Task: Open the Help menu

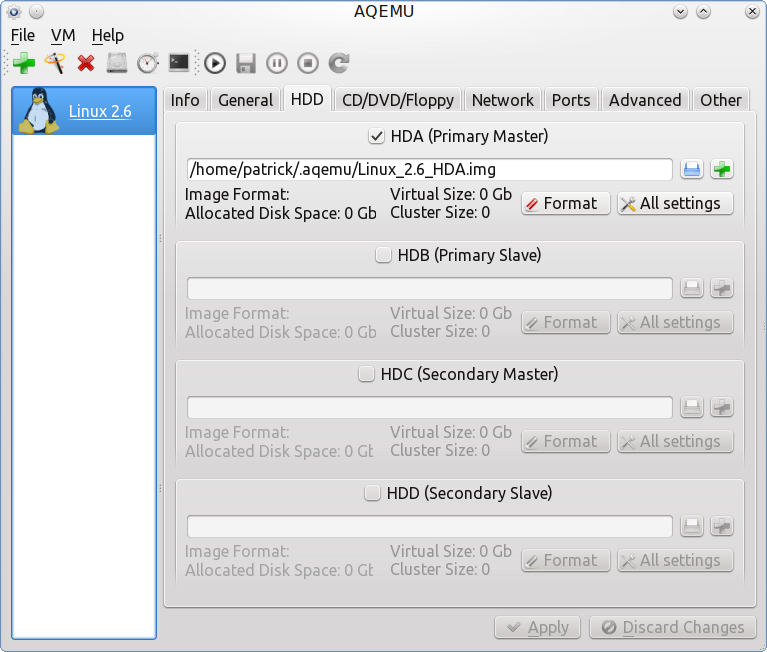Action: [108, 35]
